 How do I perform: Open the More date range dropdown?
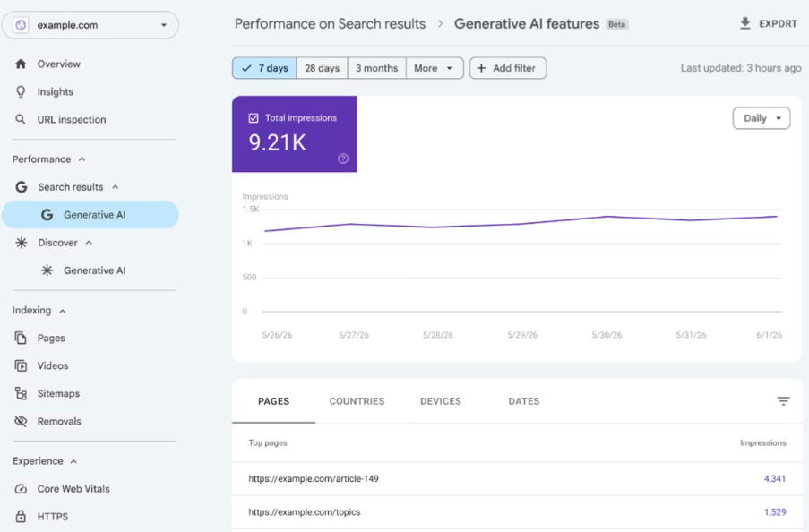[435, 68]
